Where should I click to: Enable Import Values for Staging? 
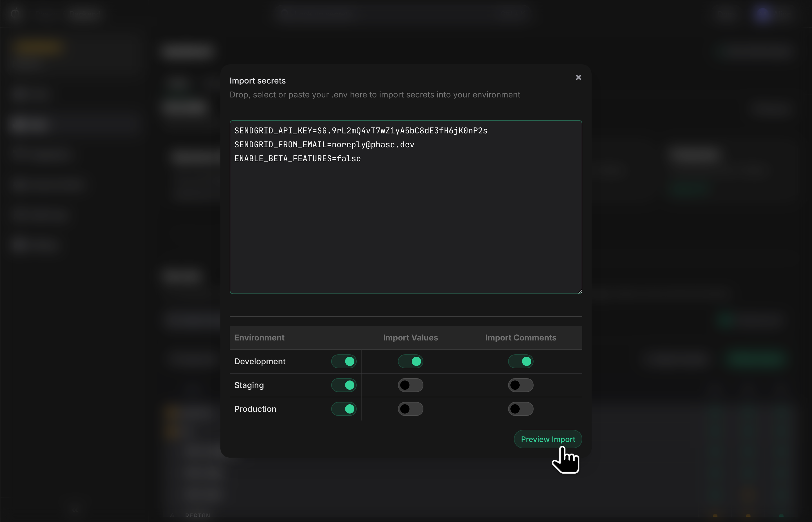[410, 385]
